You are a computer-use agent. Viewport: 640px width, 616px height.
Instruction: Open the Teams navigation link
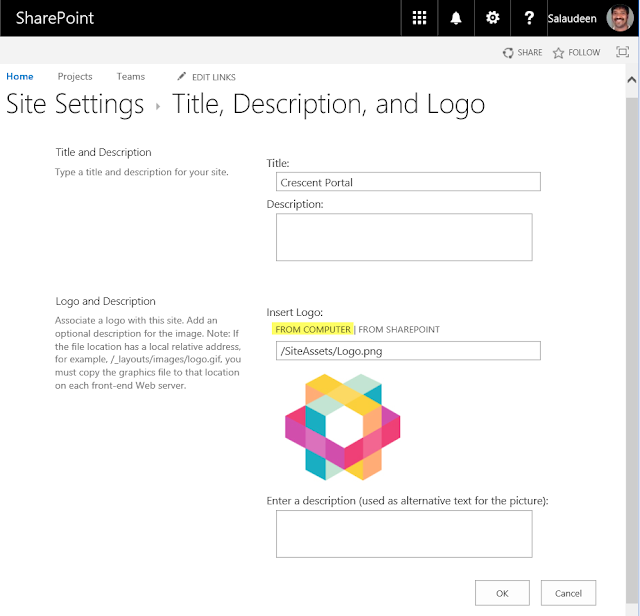[131, 76]
